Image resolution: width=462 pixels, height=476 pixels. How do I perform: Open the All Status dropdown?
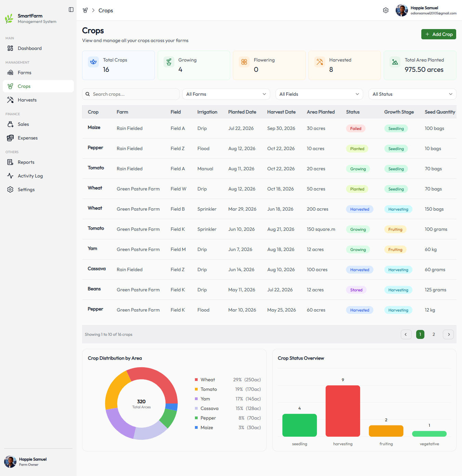point(412,94)
